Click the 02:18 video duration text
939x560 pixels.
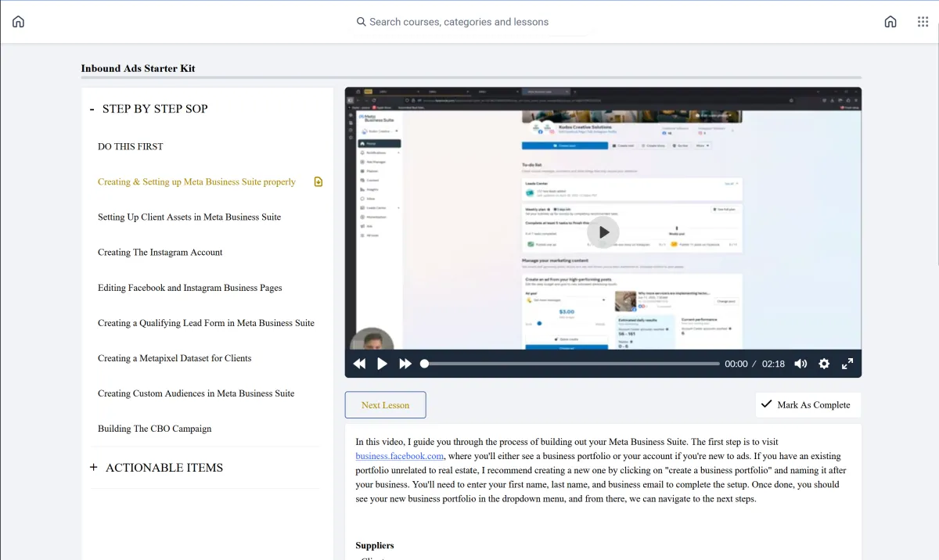point(773,364)
